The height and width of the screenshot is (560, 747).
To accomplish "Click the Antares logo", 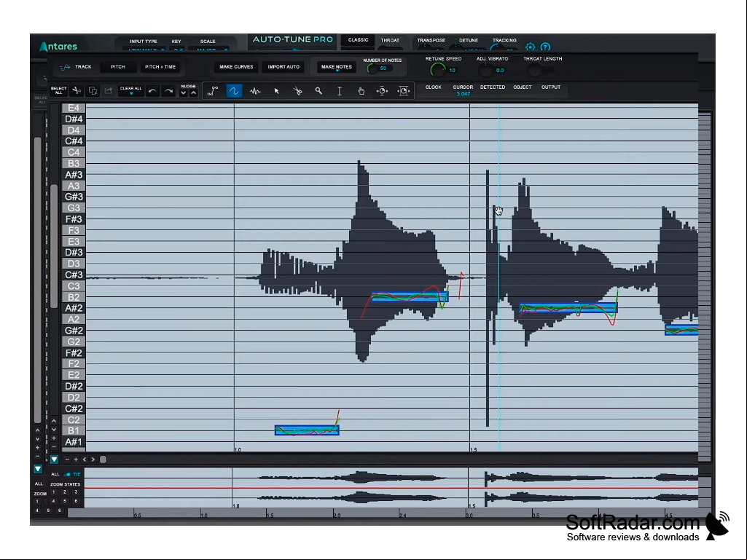I will click(58, 46).
